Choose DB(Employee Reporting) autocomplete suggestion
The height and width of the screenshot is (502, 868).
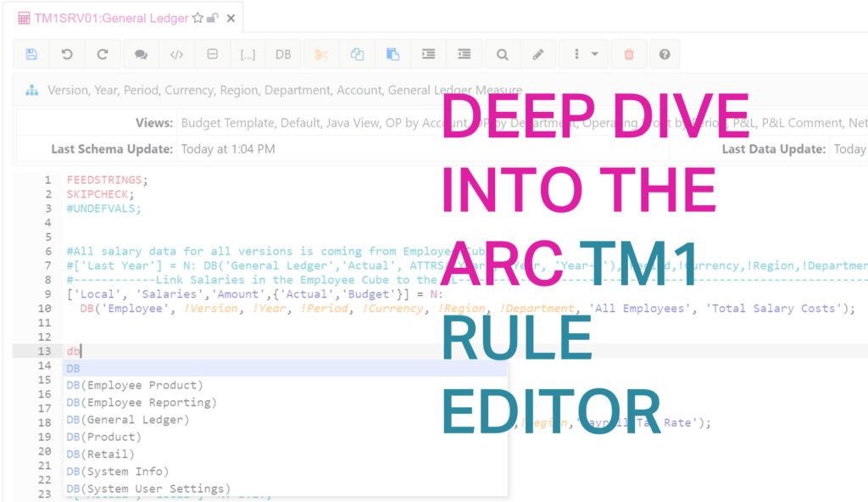pos(142,402)
